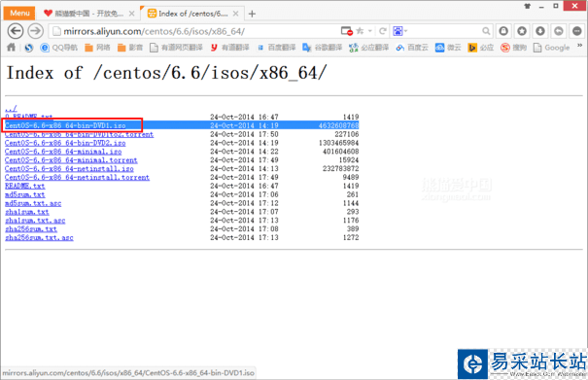Select the 24-Oct-2014 17:50 date text
This screenshot has height=380, width=588.
244,134
